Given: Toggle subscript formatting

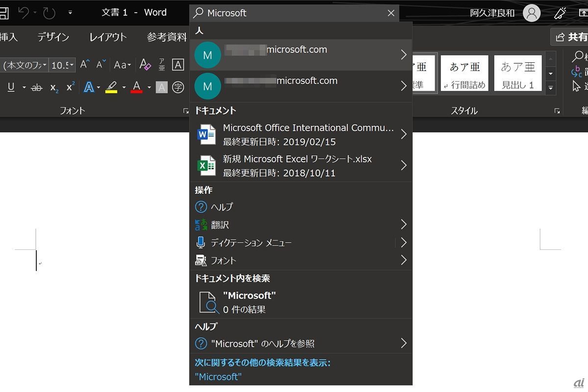Looking at the screenshot, I should click(54, 87).
